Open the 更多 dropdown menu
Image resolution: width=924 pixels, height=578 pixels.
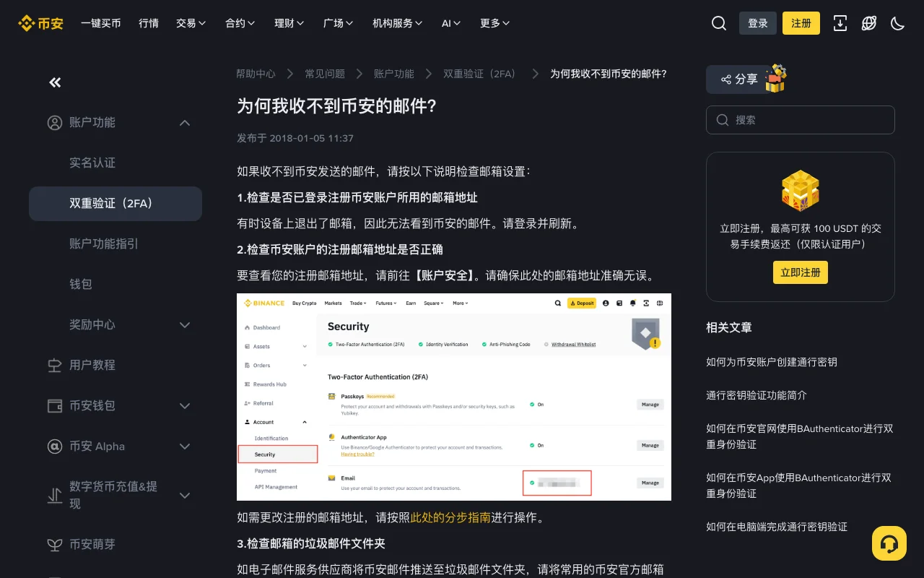[x=495, y=23]
